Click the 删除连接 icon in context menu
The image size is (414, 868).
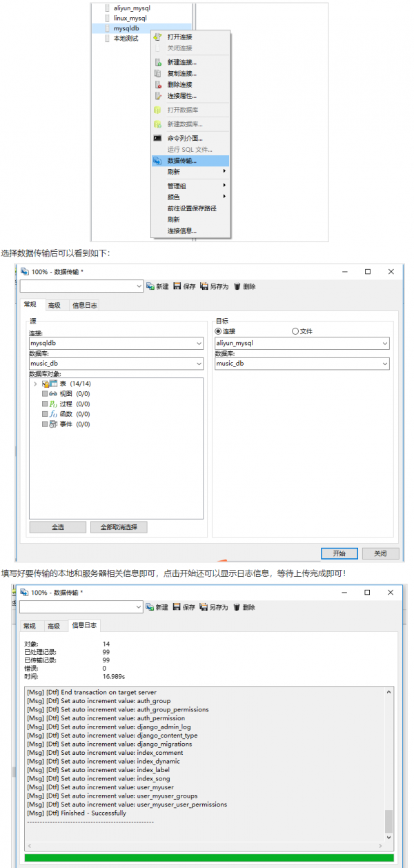[x=157, y=84]
